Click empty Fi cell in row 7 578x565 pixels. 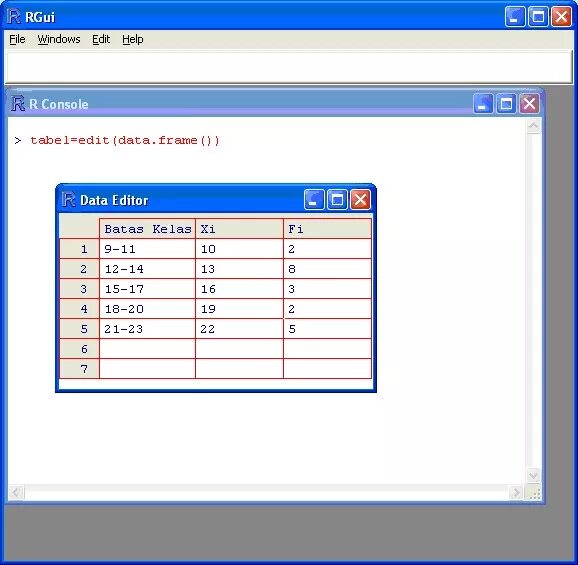click(328, 369)
